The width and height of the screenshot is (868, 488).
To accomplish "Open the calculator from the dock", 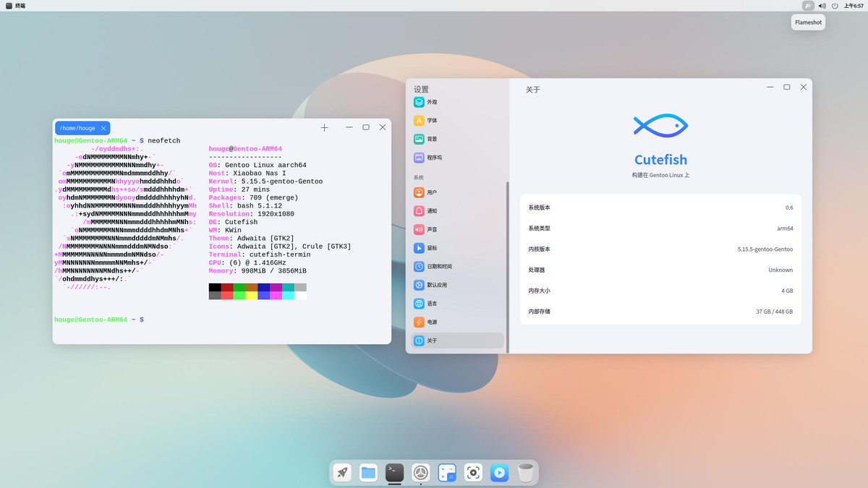I will click(447, 473).
